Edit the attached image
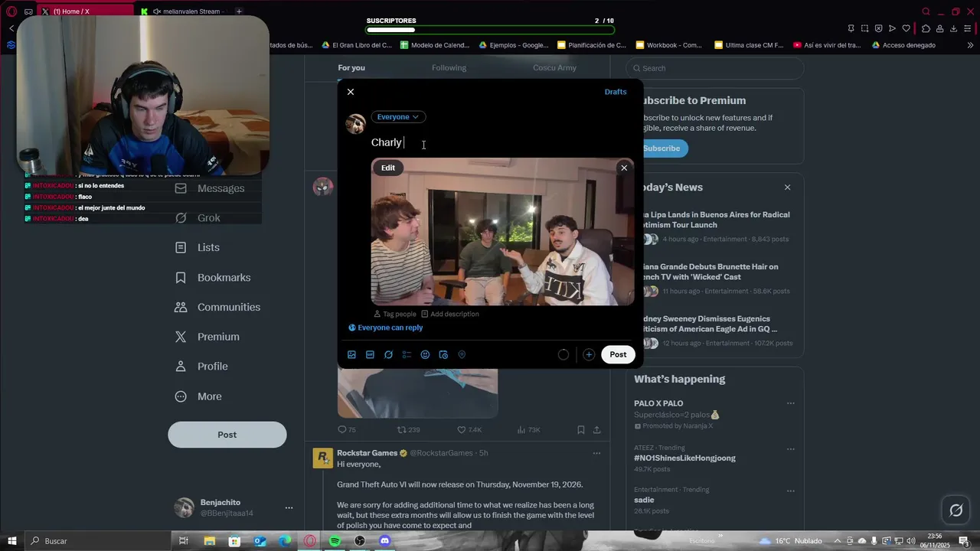The width and height of the screenshot is (980, 551). 388,168
